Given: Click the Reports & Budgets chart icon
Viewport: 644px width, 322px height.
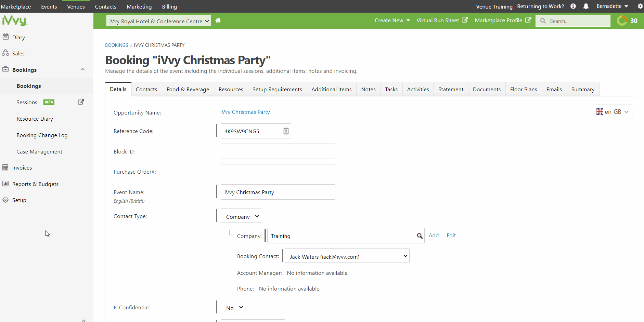Looking at the screenshot, I should click(x=5, y=184).
